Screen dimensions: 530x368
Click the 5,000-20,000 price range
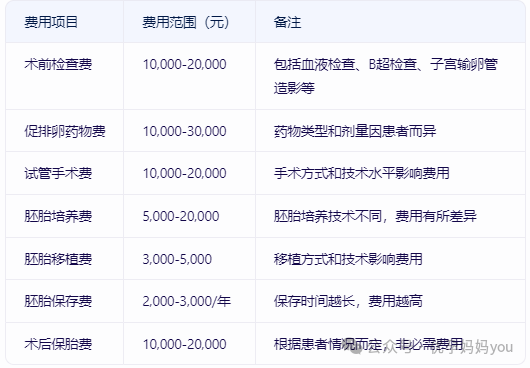181,216
